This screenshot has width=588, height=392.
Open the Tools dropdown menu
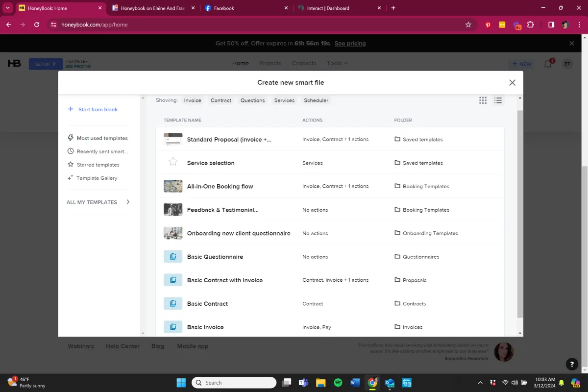pos(337,63)
